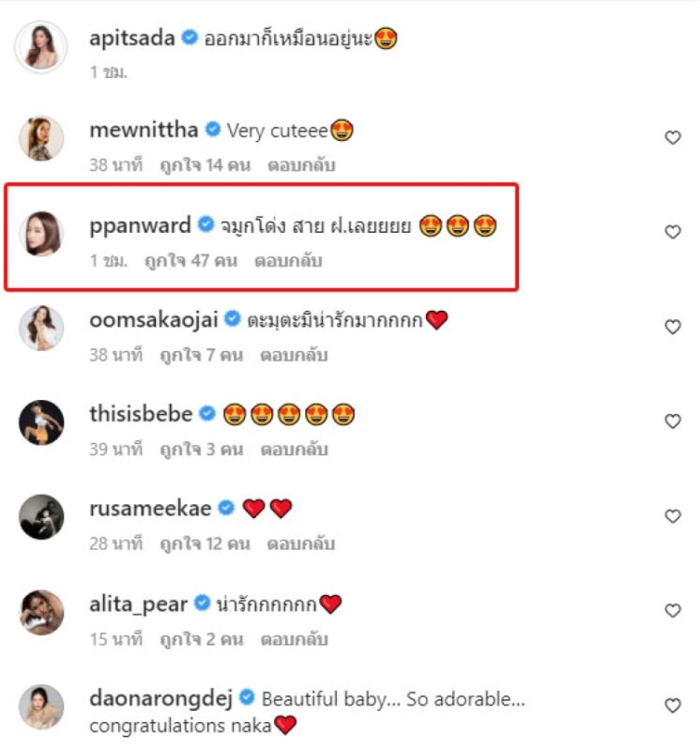View ppanward's profile photo
This screenshot has width=700, height=751.
click(41, 234)
